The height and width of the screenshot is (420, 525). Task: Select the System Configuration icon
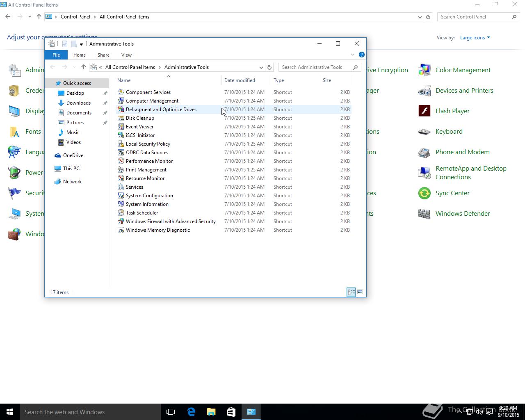pyautogui.click(x=121, y=196)
